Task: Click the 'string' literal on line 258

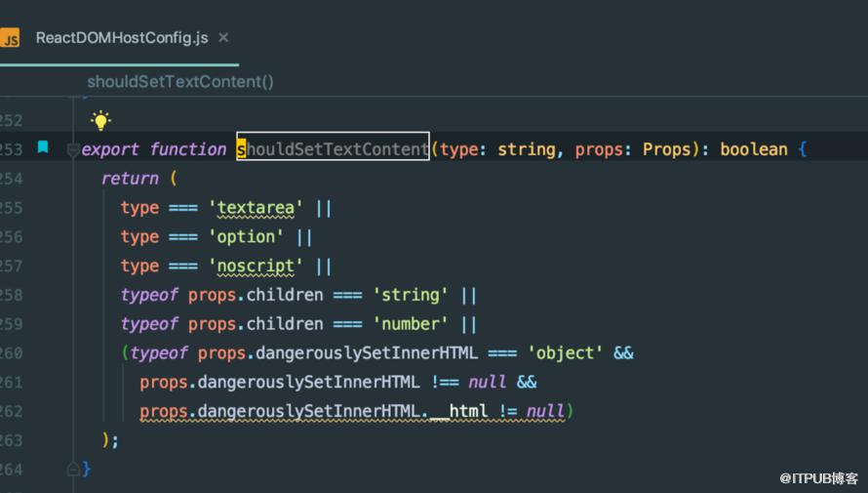Action: coord(411,295)
